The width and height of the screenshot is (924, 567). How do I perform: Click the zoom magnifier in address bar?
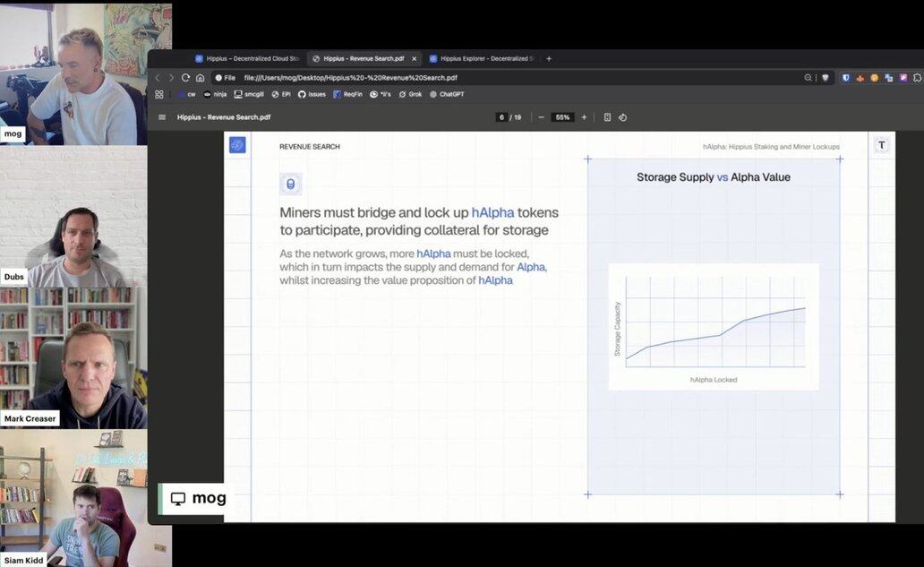click(x=808, y=78)
